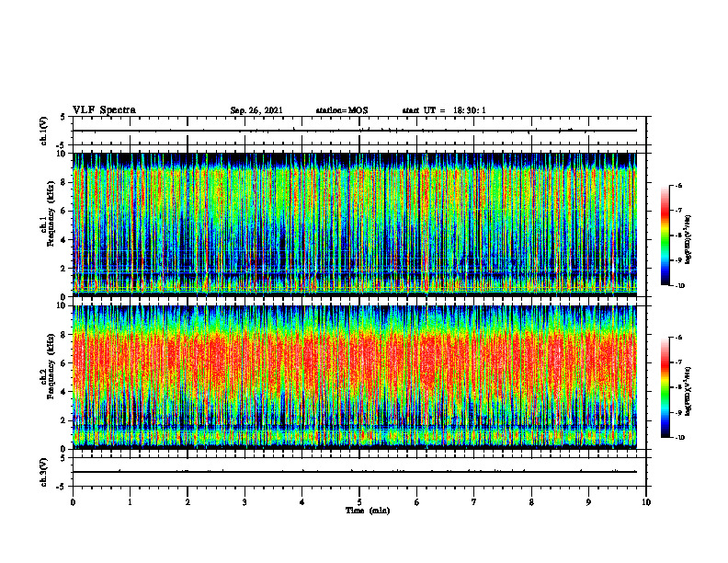The width and height of the screenshot is (728, 563).
Task: Click ch.2 color bar log(PSD) unit label
Action: coord(688,391)
